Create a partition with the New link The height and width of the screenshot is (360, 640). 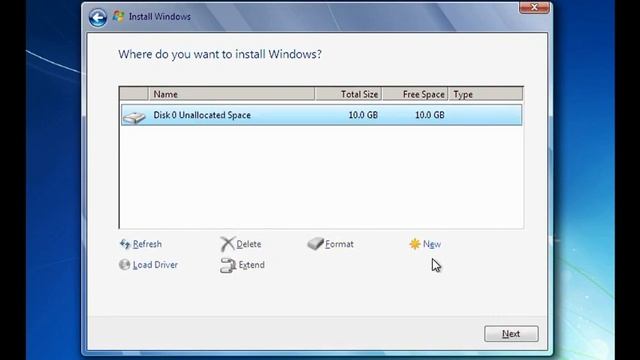[x=432, y=244]
